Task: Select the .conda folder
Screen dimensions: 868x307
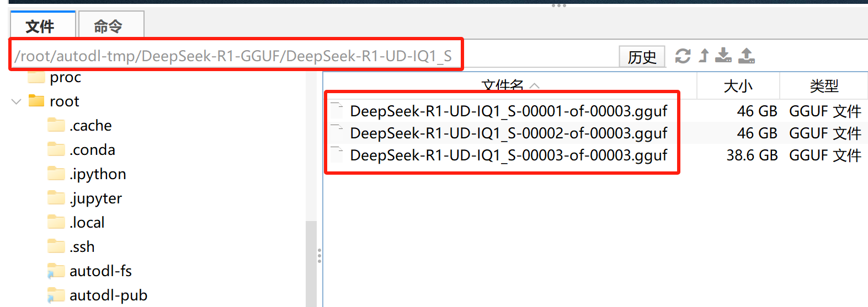Action: point(92,150)
